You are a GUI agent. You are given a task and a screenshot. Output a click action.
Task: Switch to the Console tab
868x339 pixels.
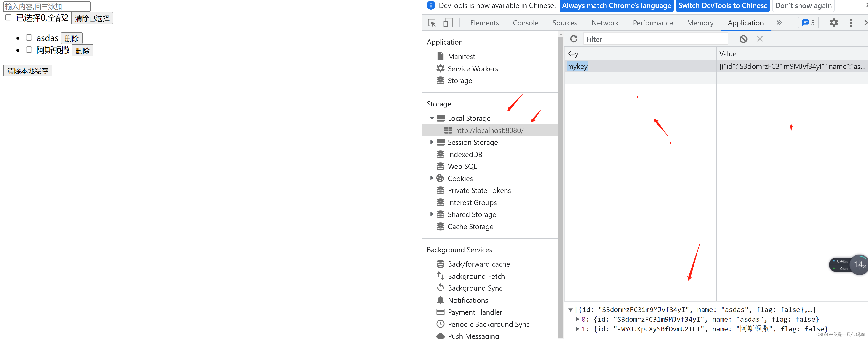click(x=525, y=23)
